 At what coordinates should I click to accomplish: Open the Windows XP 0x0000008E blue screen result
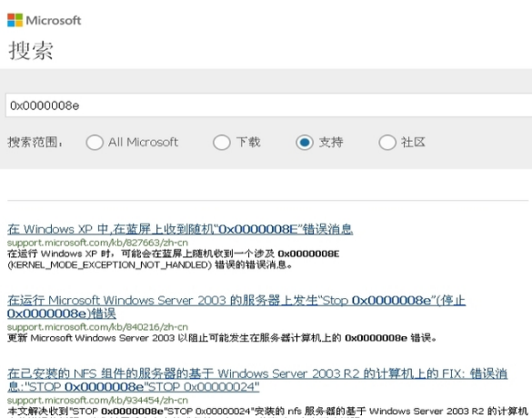click(x=180, y=229)
